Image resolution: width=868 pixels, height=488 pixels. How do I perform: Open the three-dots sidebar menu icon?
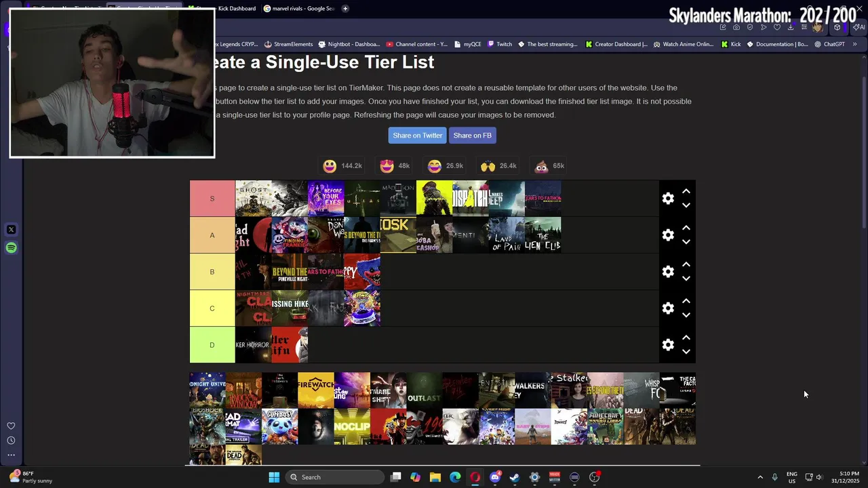point(11,455)
